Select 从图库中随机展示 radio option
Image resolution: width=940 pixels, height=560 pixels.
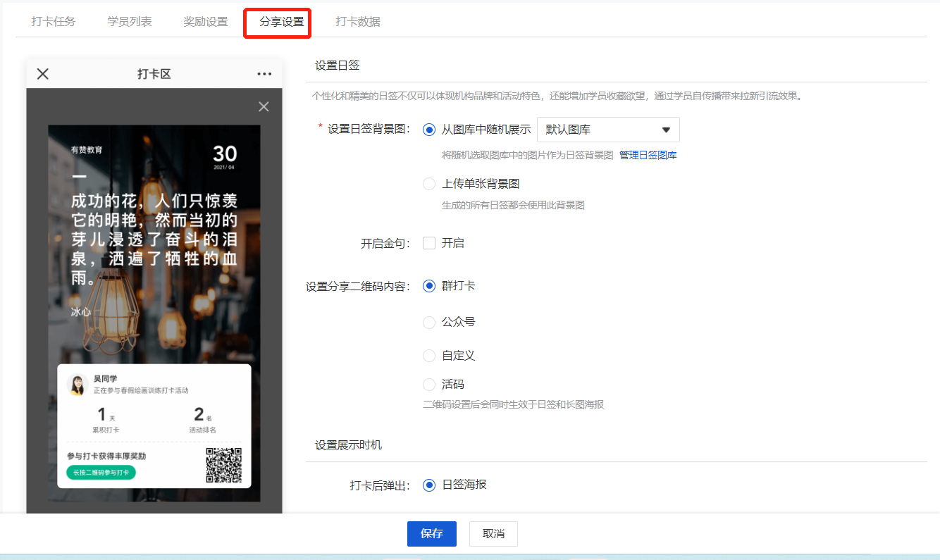429,130
